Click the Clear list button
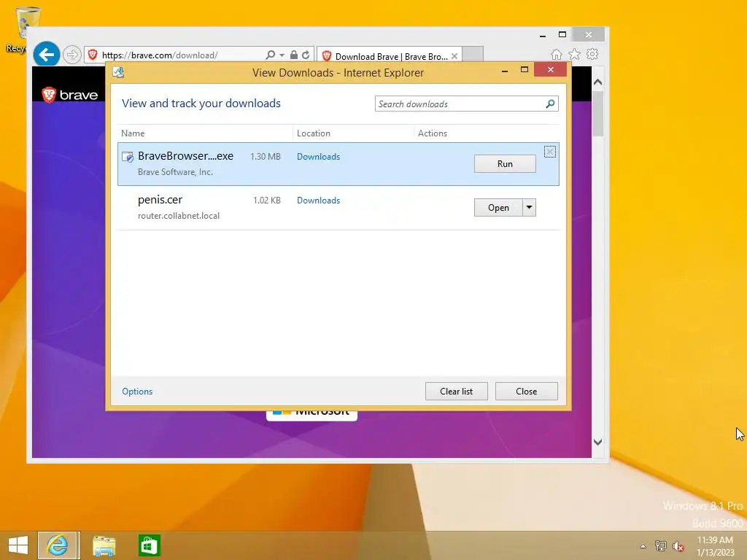 [x=457, y=392]
